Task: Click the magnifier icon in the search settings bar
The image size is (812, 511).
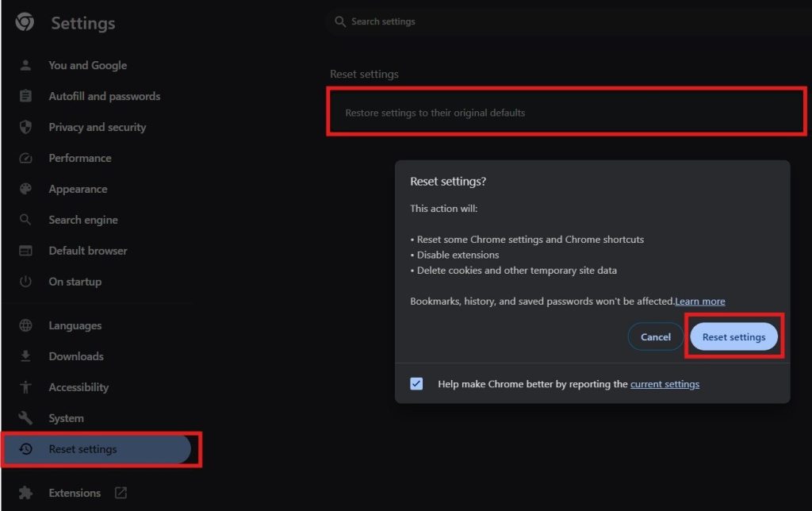Action: coord(339,21)
